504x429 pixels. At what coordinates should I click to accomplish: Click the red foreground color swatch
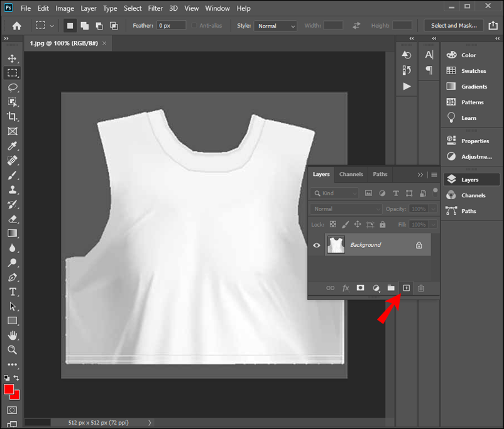coord(9,390)
